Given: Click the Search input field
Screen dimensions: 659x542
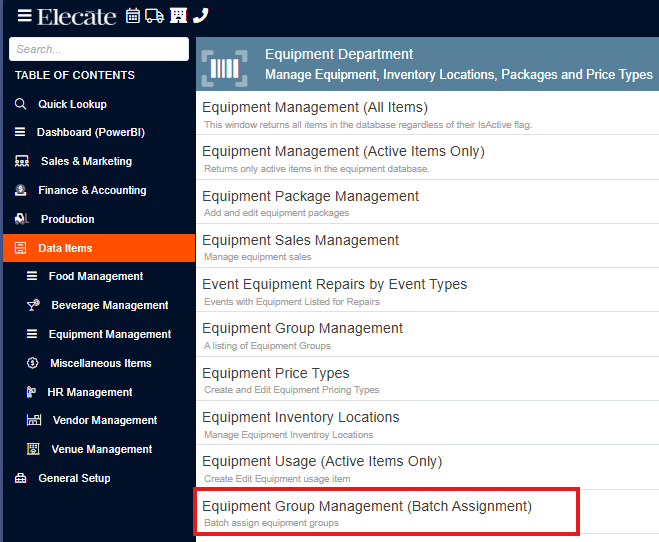Looking at the screenshot, I should point(99,49).
